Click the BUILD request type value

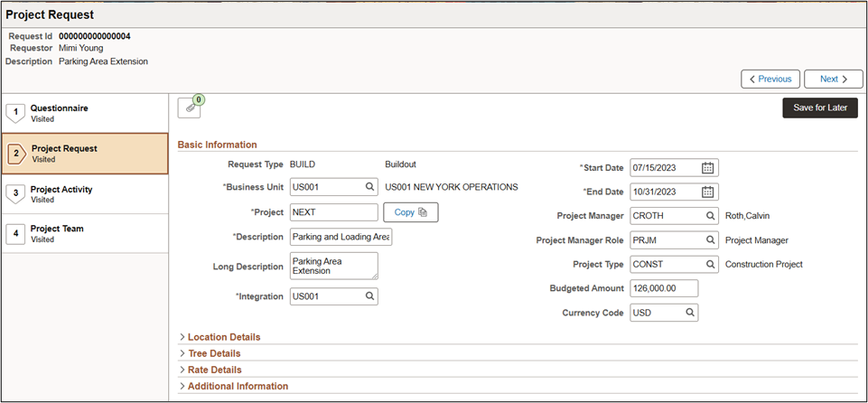pyautogui.click(x=303, y=164)
